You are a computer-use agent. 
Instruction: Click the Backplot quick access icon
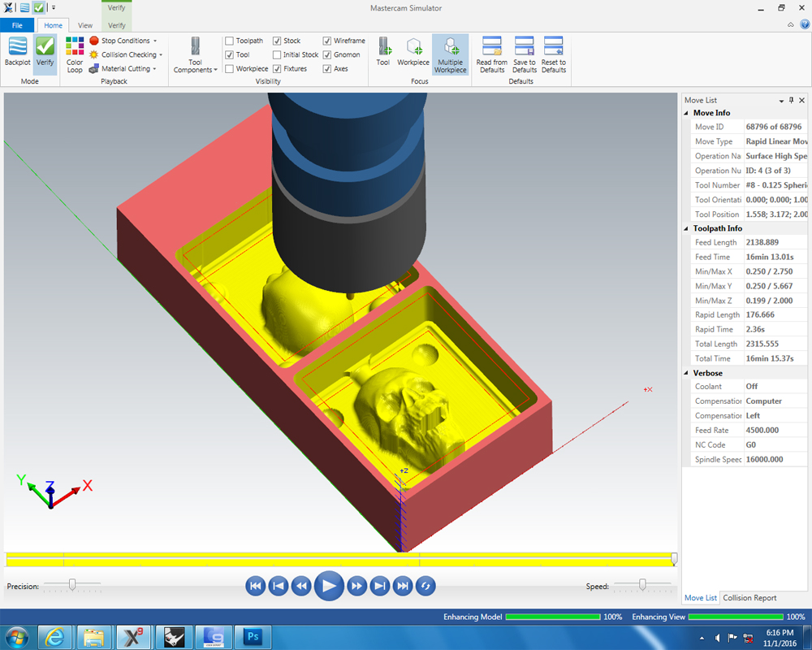coord(24,8)
